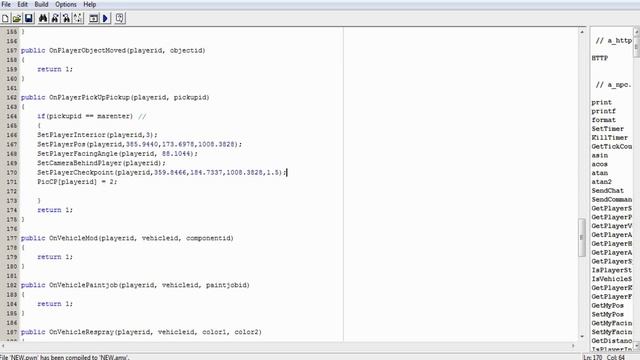Select 'print' in the function list

pos(602,102)
